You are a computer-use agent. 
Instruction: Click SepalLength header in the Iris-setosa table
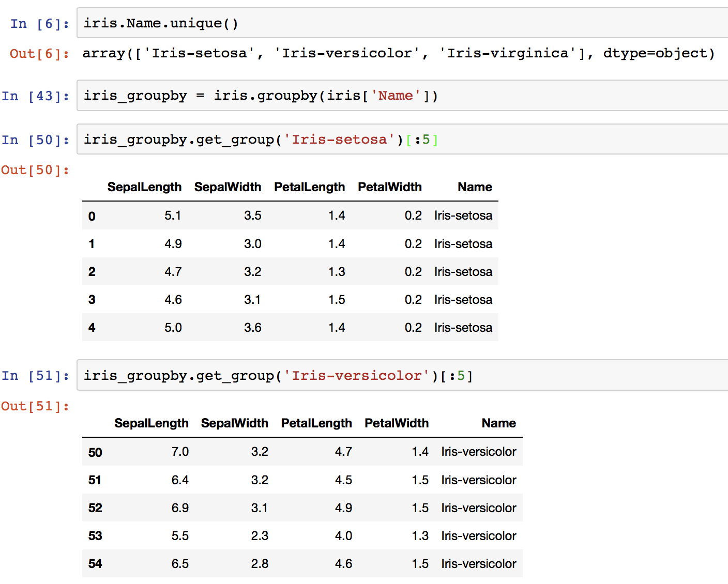pos(144,187)
